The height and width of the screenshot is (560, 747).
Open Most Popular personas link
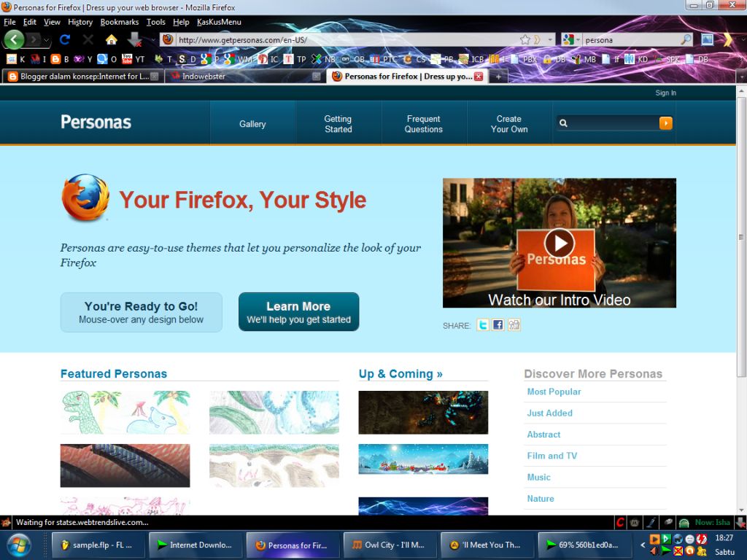click(x=554, y=392)
